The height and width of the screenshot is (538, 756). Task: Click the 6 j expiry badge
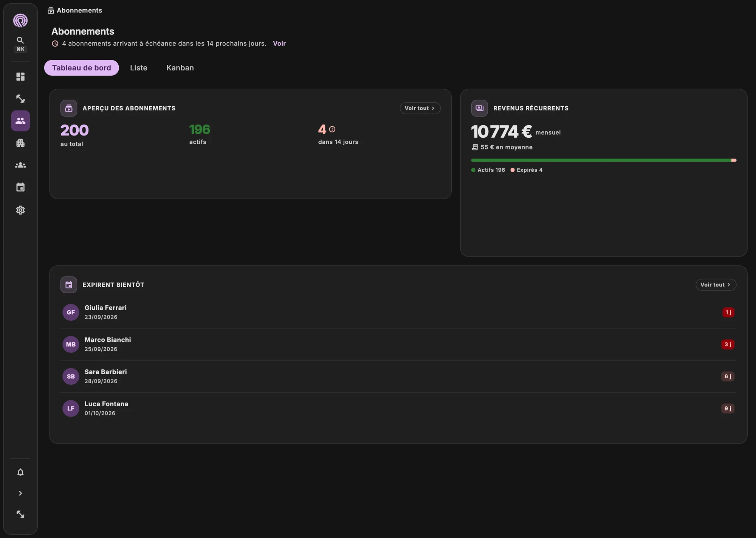click(x=728, y=376)
